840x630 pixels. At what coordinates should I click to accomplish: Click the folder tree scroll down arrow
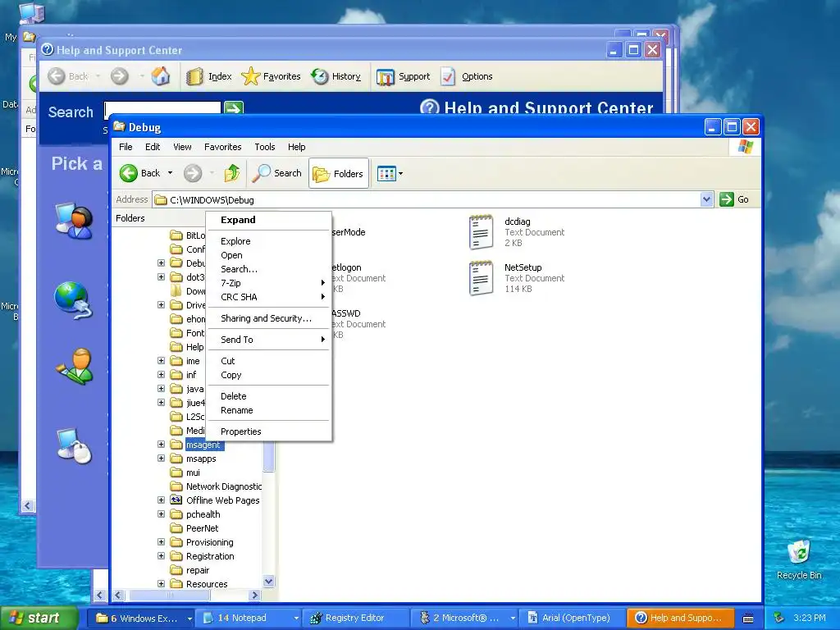pos(269,582)
